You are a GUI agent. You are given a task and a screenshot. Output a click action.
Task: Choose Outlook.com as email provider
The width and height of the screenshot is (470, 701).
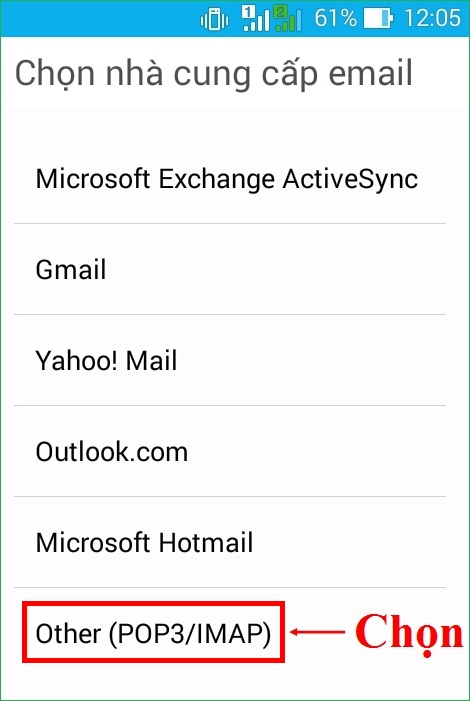tap(230, 451)
